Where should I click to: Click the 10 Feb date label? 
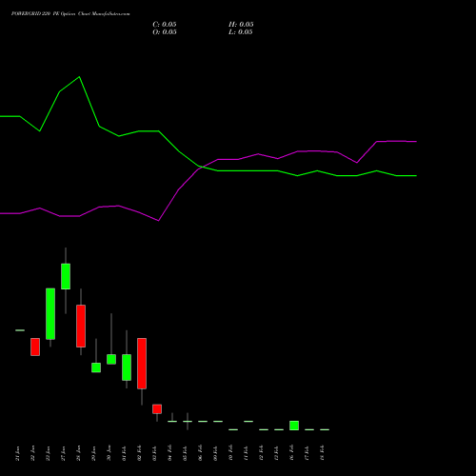tap(231, 453)
